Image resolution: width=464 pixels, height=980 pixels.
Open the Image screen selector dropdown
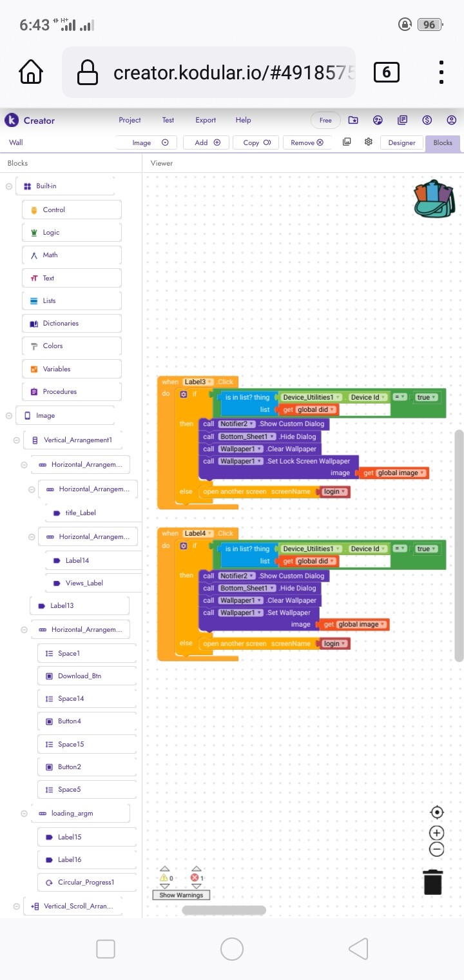(x=146, y=142)
